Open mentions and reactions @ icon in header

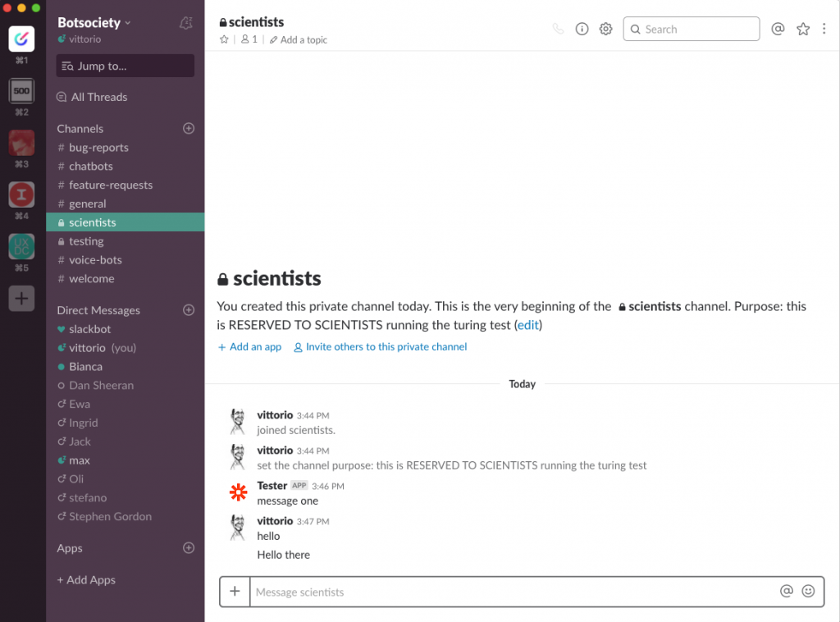click(778, 29)
